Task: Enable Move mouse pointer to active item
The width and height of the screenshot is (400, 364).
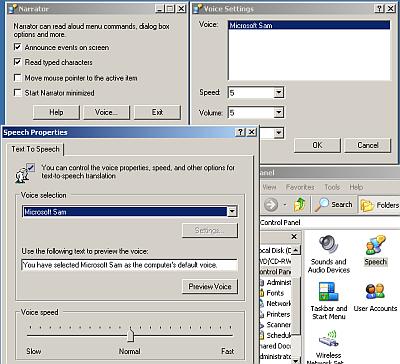Action: pyautogui.click(x=18, y=78)
